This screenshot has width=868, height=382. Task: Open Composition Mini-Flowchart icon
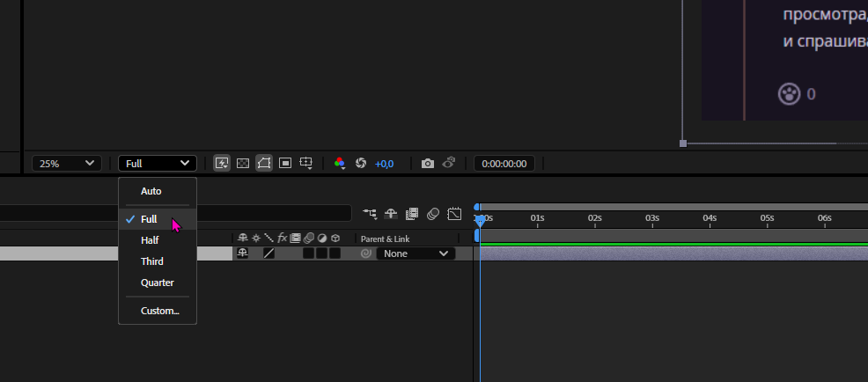[369, 214]
